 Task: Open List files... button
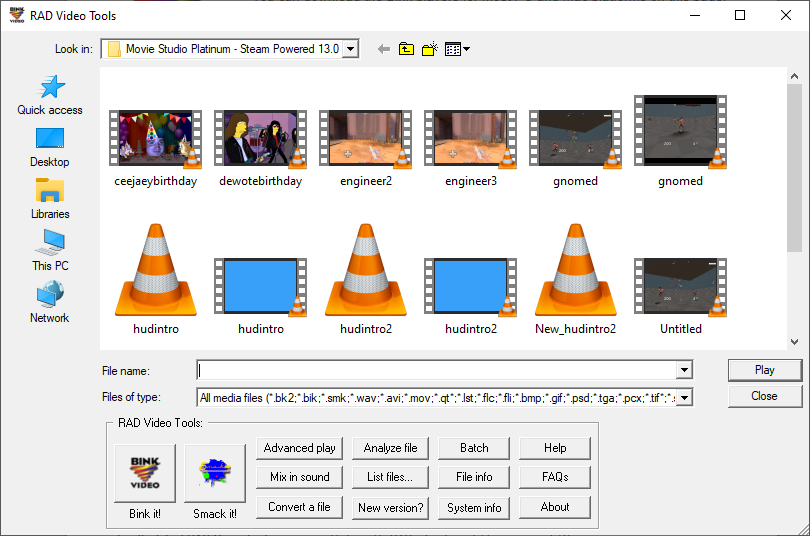coord(390,477)
